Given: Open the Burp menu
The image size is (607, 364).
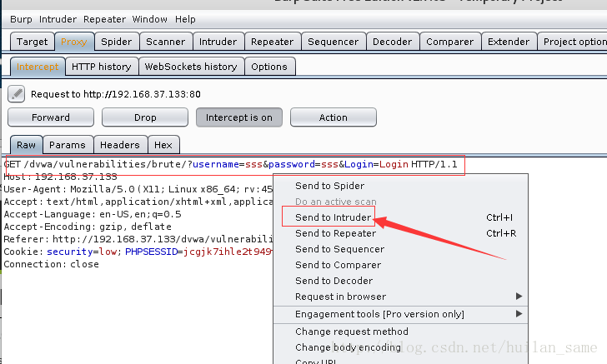Looking at the screenshot, I should point(21,19).
